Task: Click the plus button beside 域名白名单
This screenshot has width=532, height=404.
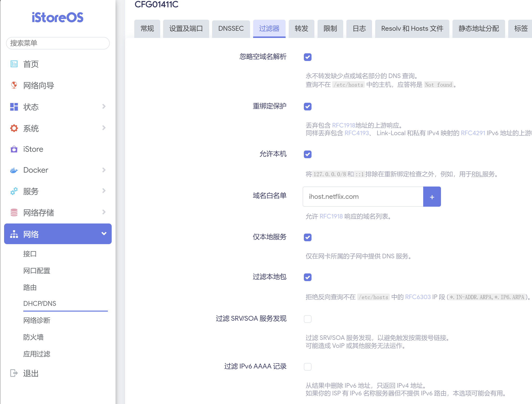Action: (x=432, y=197)
